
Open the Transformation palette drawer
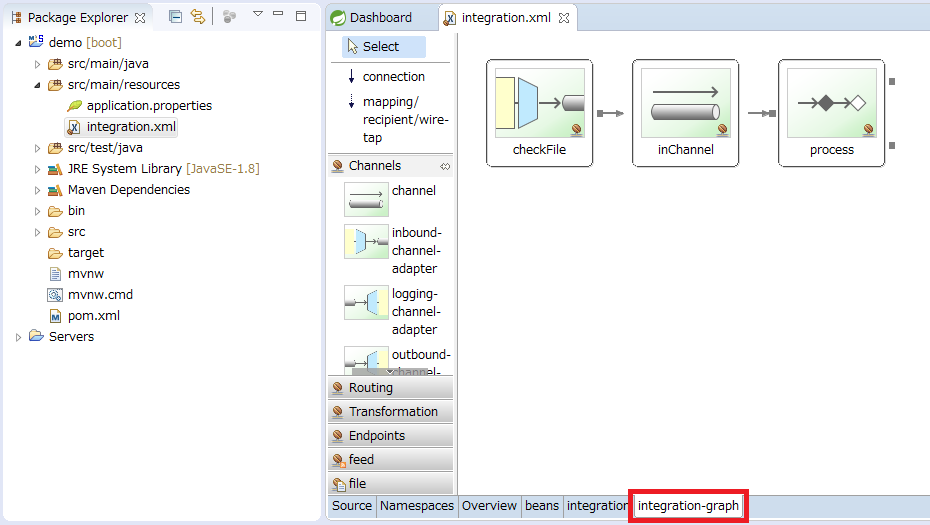(390, 412)
